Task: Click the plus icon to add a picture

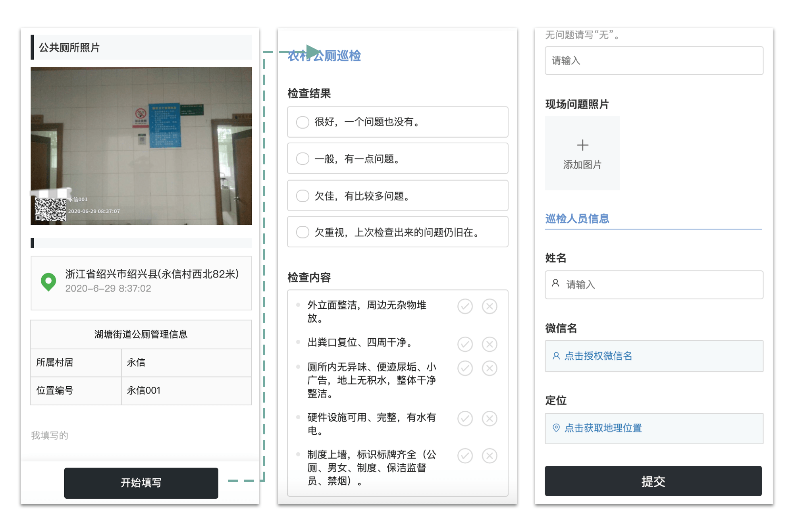Action: click(582, 145)
